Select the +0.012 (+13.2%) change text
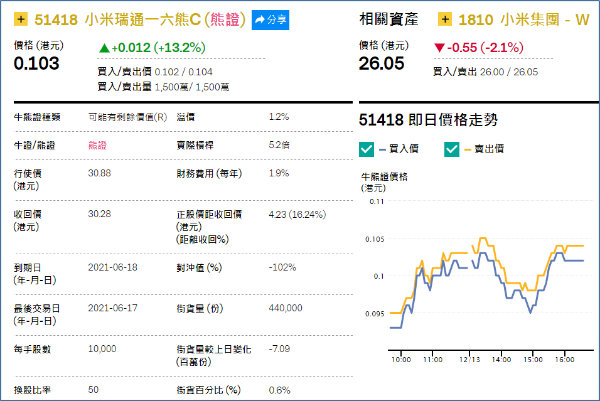The image size is (600, 401). coord(158,48)
